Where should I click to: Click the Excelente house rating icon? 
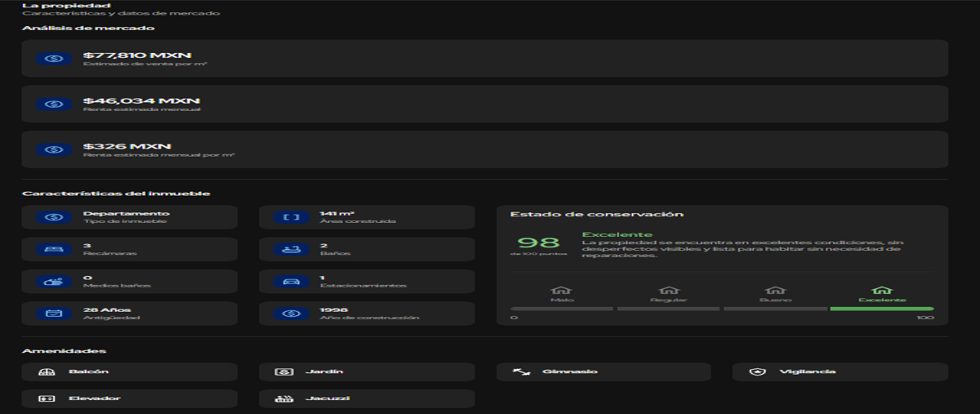click(x=882, y=291)
